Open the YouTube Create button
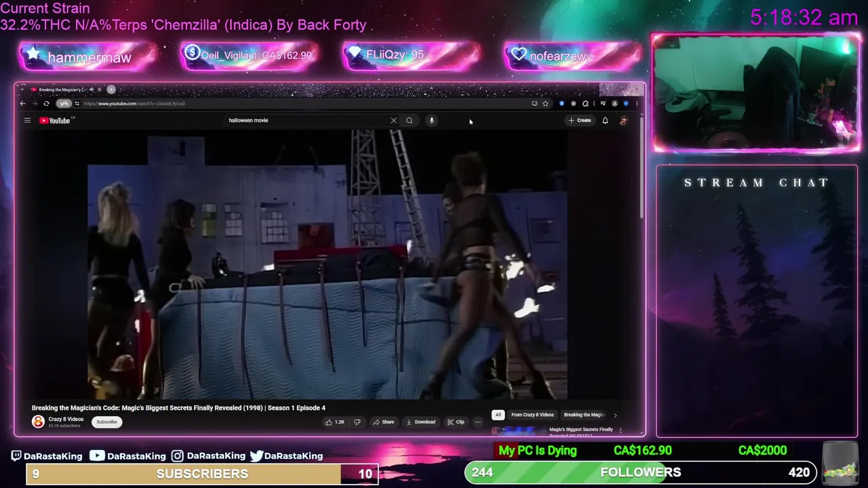868x488 pixels. pyautogui.click(x=580, y=121)
